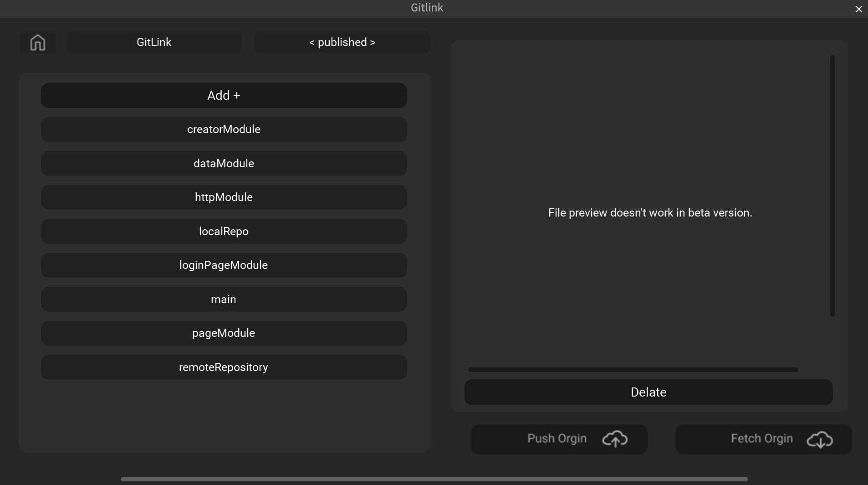Select the pageModule entry
Viewport: 868px width, 485px height.
224,333
